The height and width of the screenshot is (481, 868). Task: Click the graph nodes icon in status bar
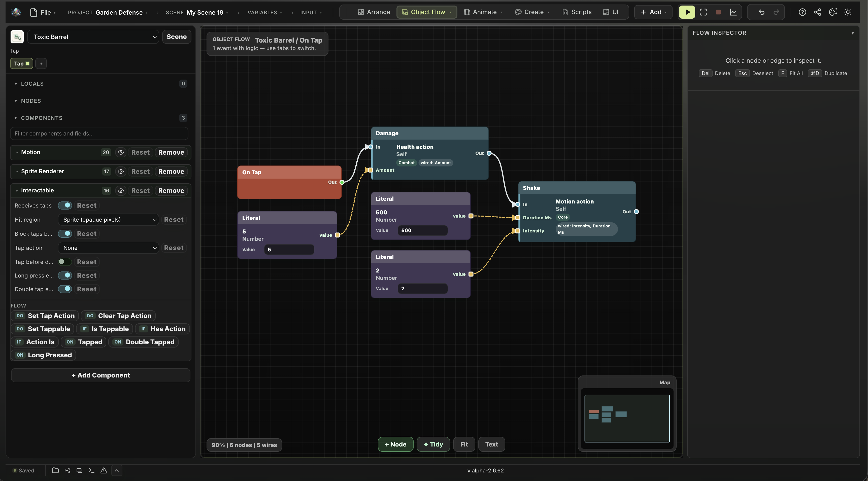68,471
